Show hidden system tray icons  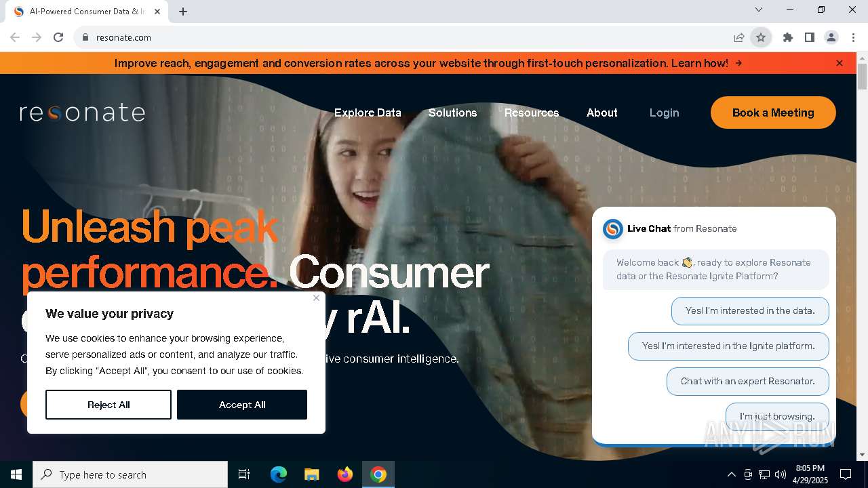pyautogui.click(x=731, y=474)
